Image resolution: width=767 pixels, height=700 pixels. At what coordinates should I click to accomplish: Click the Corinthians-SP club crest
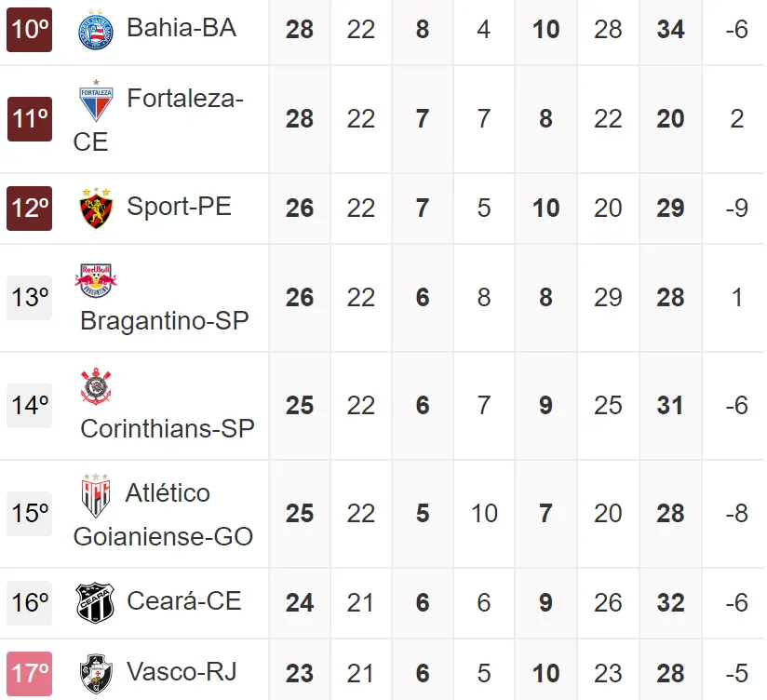[x=96, y=386]
